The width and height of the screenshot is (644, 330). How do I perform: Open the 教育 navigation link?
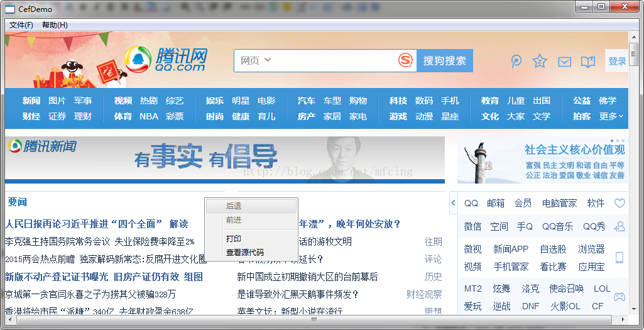490,101
